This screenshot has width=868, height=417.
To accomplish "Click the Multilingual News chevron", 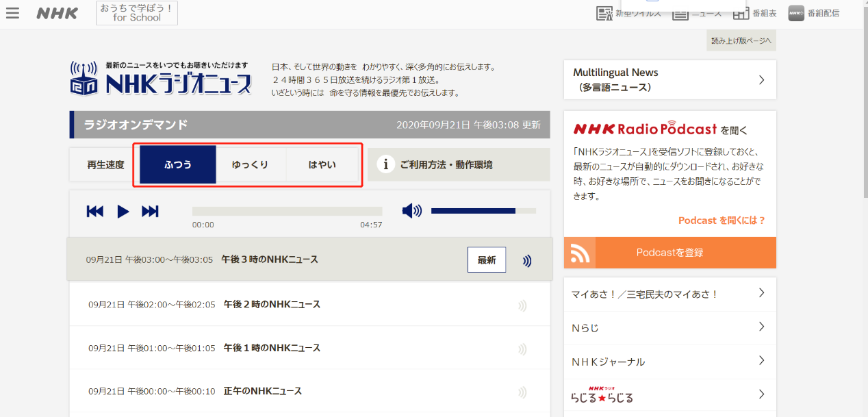I will click(762, 80).
